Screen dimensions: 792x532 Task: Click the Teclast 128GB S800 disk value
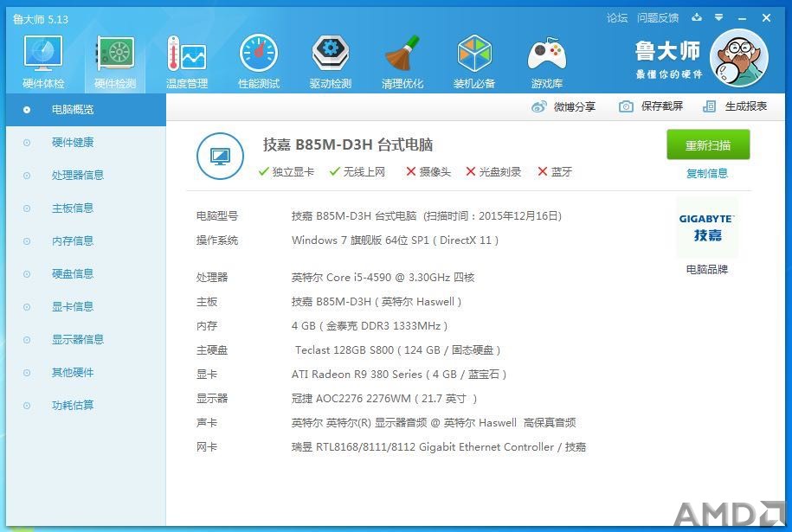point(398,350)
